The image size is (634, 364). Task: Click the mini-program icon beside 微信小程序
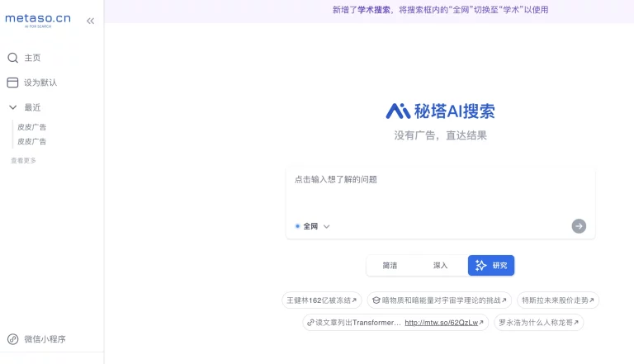click(13, 339)
